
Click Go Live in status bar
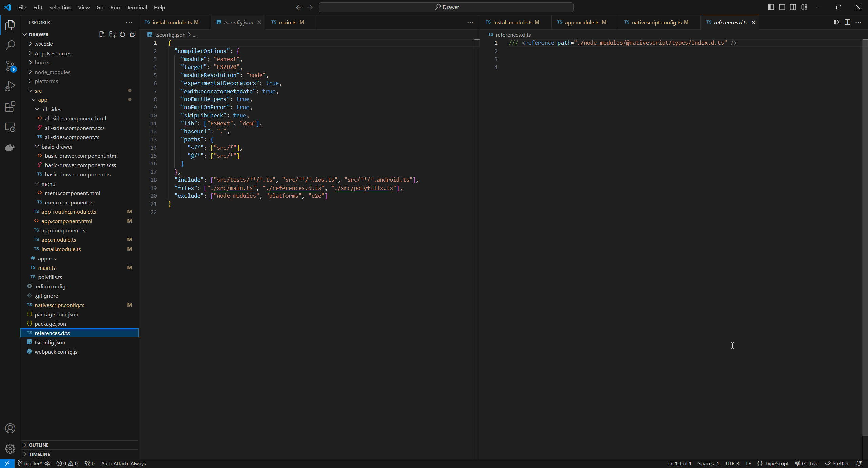pos(807,463)
